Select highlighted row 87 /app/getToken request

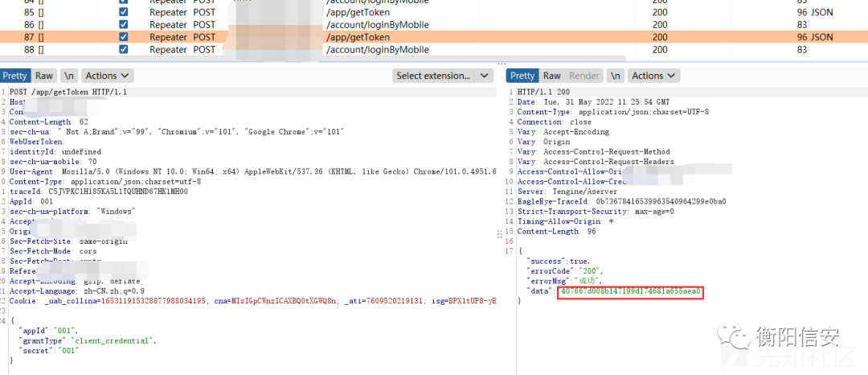358,37
